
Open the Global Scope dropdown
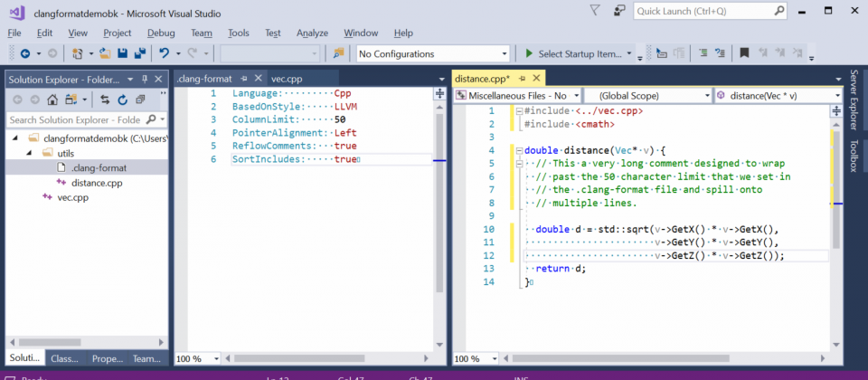[647, 95]
